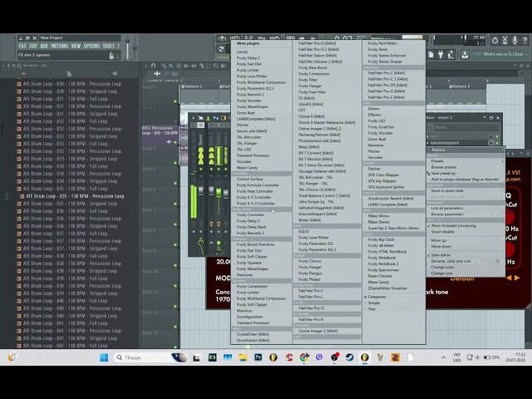Click Move up in slot menu
The image size is (532, 399).
tap(439, 240)
